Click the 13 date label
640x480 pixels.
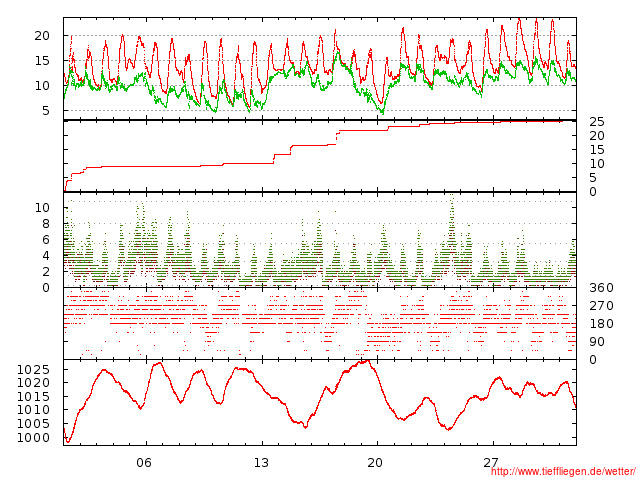coord(261,462)
